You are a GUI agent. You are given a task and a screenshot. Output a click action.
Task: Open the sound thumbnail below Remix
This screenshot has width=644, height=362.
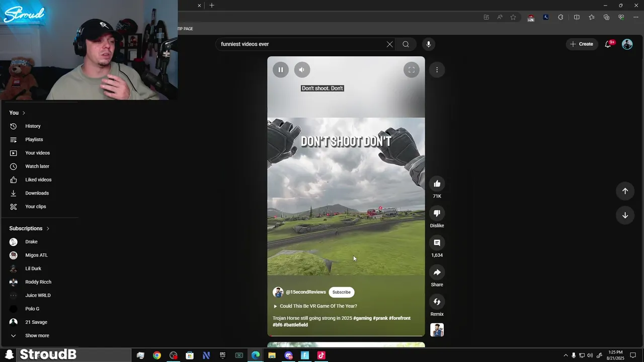tap(437, 330)
